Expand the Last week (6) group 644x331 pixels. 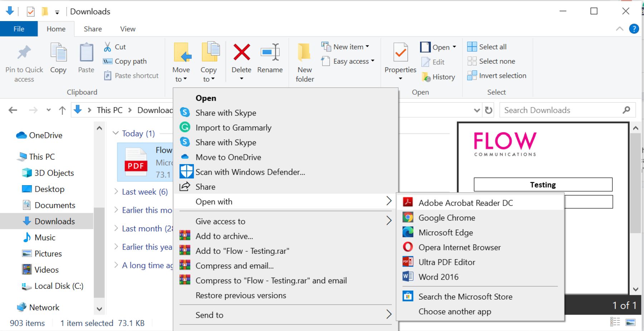click(116, 191)
